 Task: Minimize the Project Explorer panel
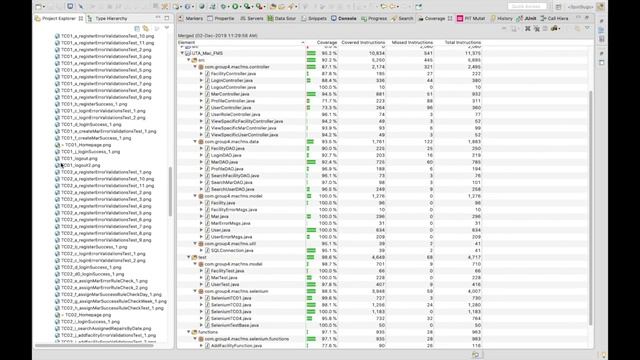tap(158, 18)
